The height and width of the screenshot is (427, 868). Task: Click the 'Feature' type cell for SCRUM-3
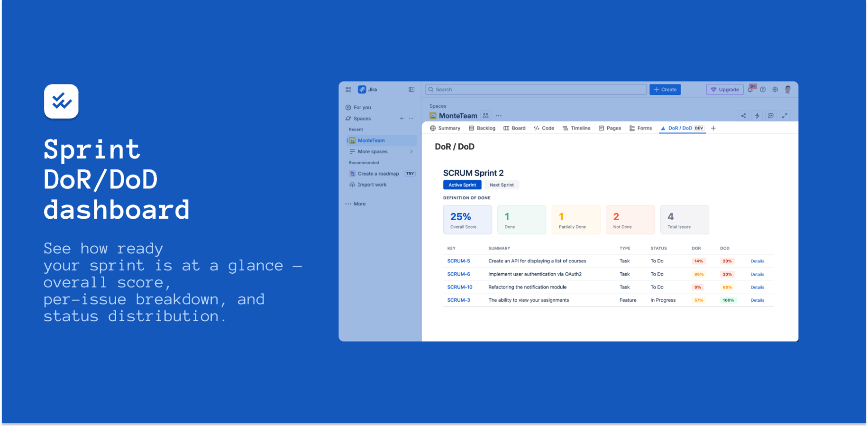click(x=628, y=300)
